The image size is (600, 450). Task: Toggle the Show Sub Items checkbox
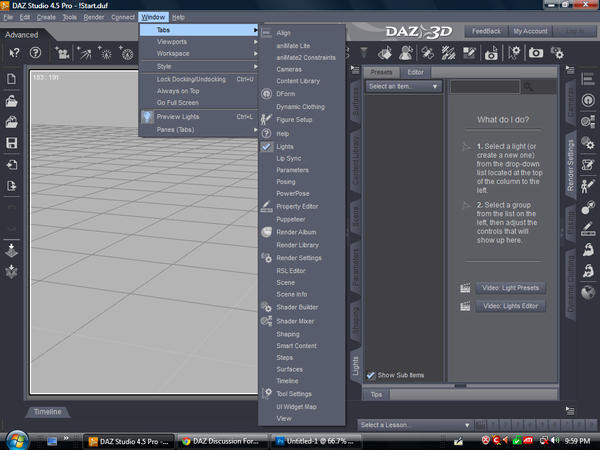(370, 375)
